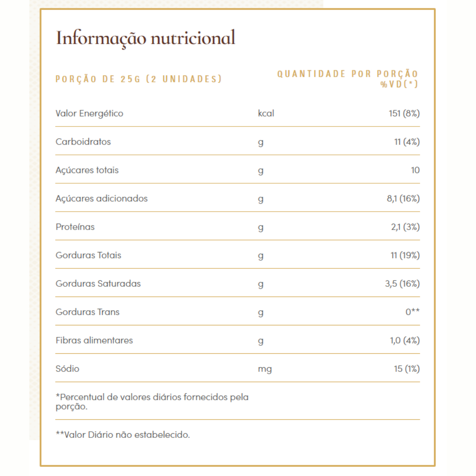Click the "Gorduras Trans" row label

pos(87,312)
